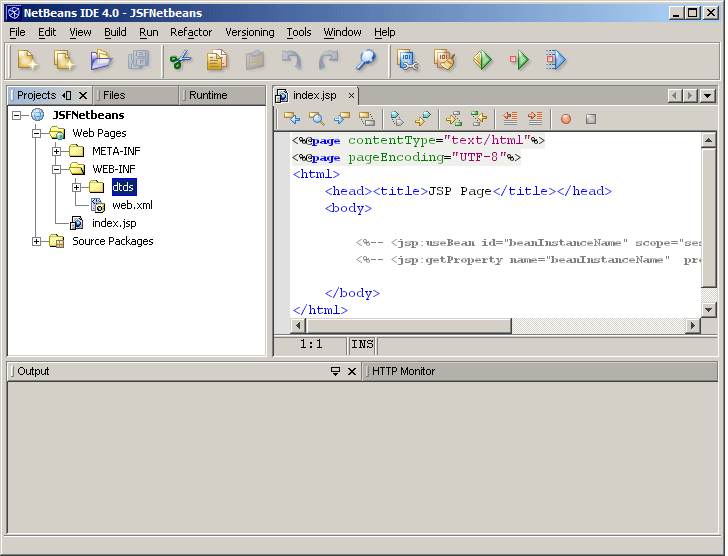Expand the Source Packages node
728x556 pixels.
pos(36,241)
